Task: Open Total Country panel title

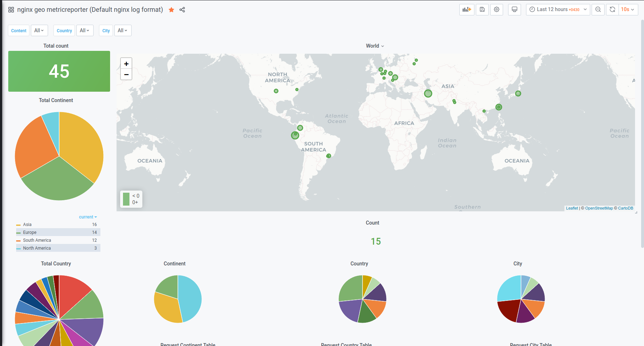Action: [x=56, y=264]
